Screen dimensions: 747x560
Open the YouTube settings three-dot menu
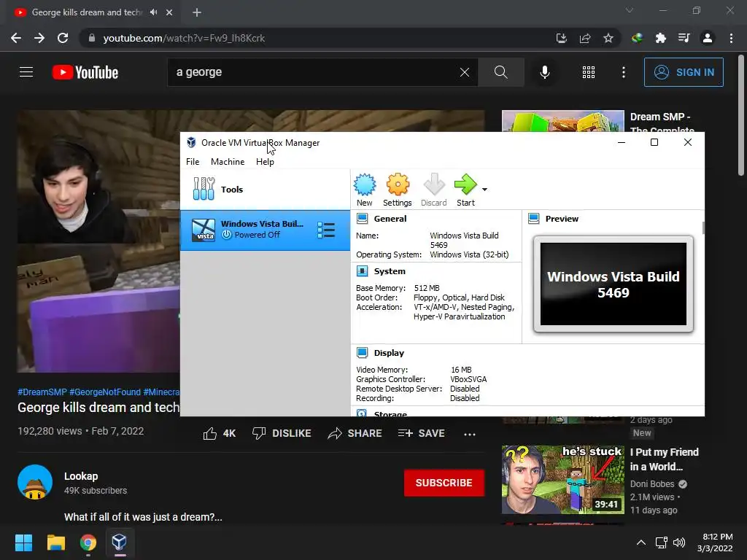click(624, 72)
